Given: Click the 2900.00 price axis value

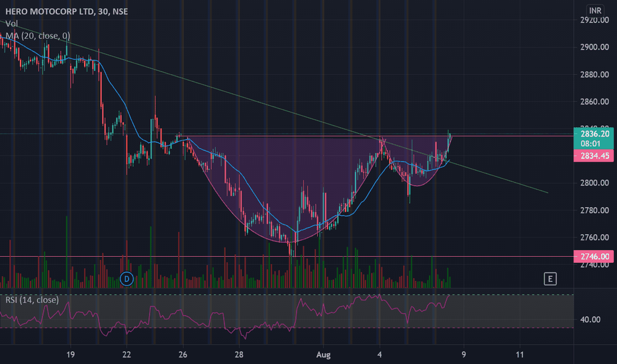Looking at the screenshot, I should pyautogui.click(x=594, y=47).
